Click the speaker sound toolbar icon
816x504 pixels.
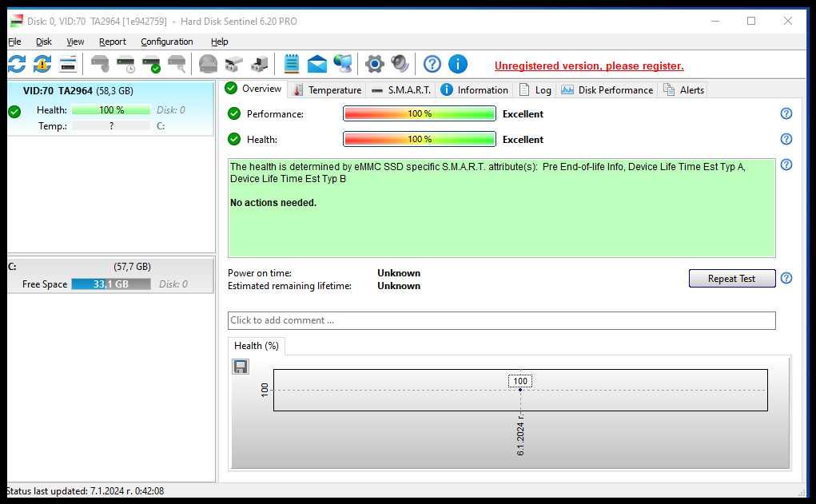[400, 65]
